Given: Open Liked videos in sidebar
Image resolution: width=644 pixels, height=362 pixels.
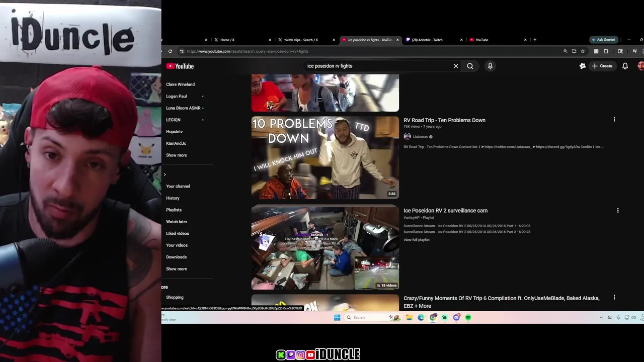Looking at the screenshot, I should (178, 233).
